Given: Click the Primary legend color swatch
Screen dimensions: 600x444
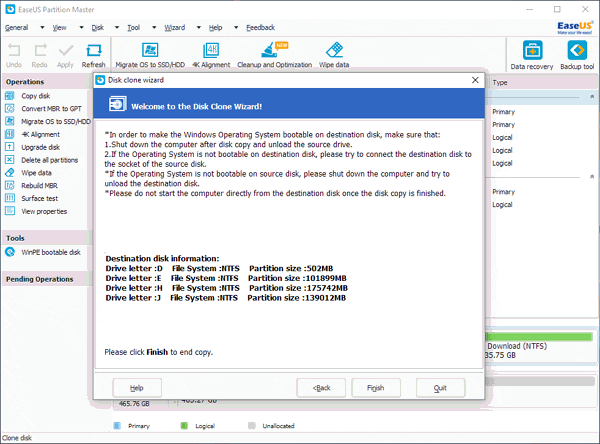Looking at the screenshot, I should coord(117,426).
